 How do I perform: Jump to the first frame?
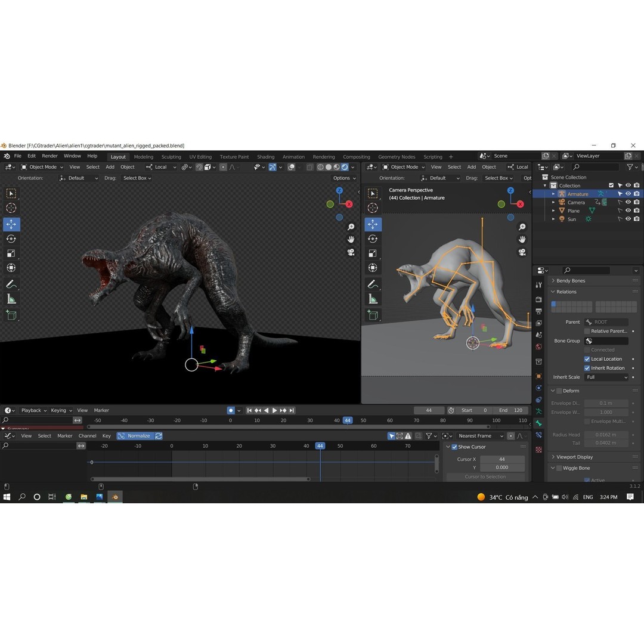point(249,410)
